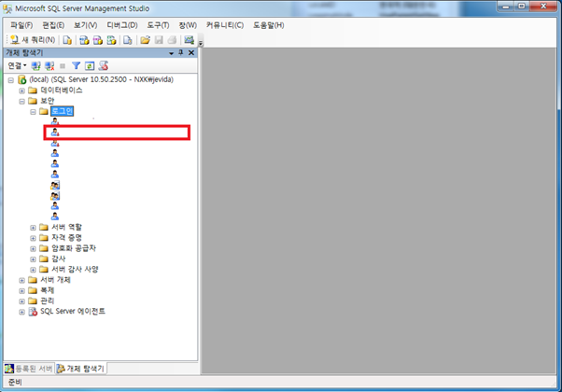Select the 자격 증명 tree label
The height and width of the screenshot is (392, 562).
point(66,238)
